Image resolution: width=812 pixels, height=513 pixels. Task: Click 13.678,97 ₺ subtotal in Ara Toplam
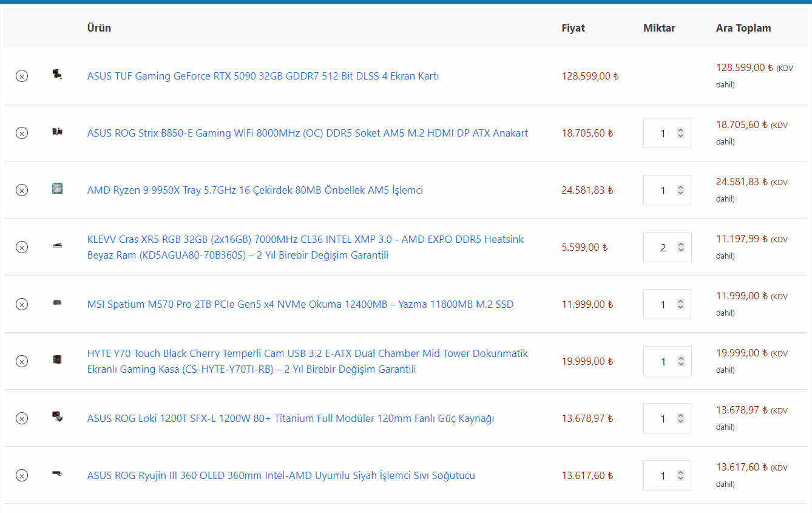(742, 410)
